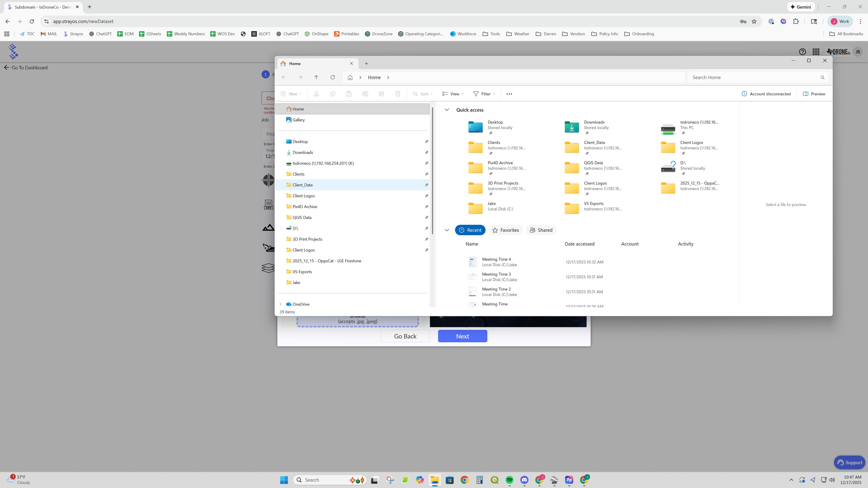868x488 pixels.
Task: Sort by the Date accessed column header
Action: [580, 244]
